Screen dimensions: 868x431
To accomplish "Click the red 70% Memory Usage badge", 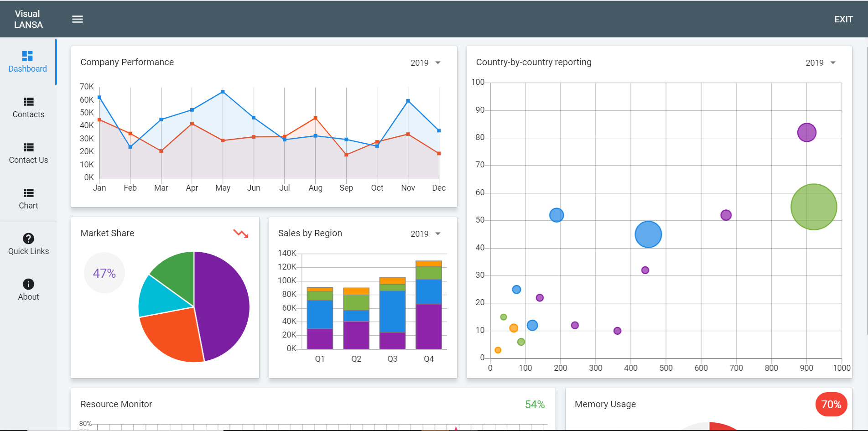I will [831, 405].
